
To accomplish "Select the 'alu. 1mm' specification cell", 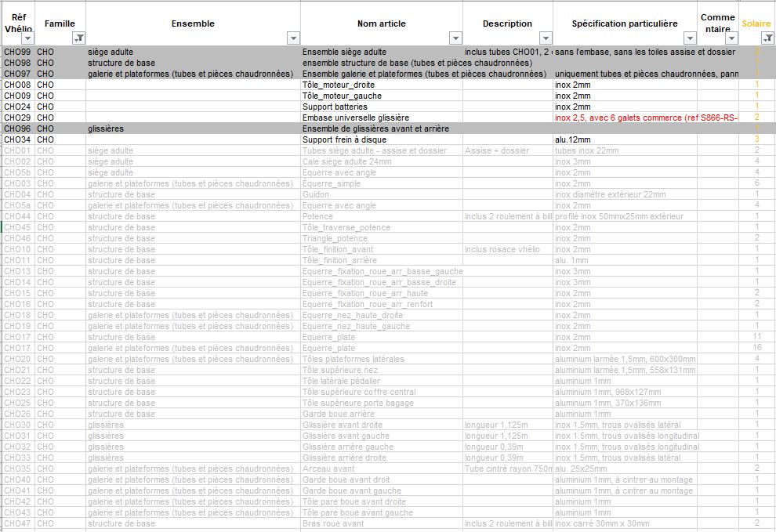I will pyautogui.click(x=625, y=260).
